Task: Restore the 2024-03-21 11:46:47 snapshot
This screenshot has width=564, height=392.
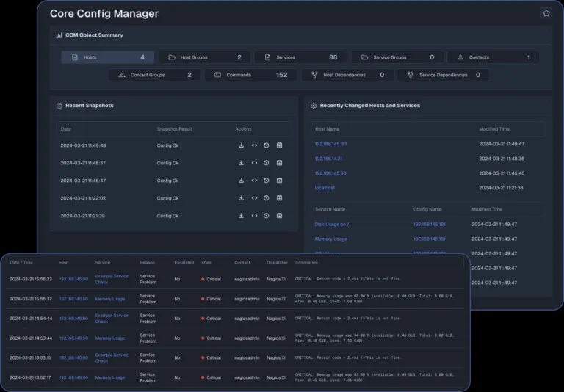Action: 266,181
